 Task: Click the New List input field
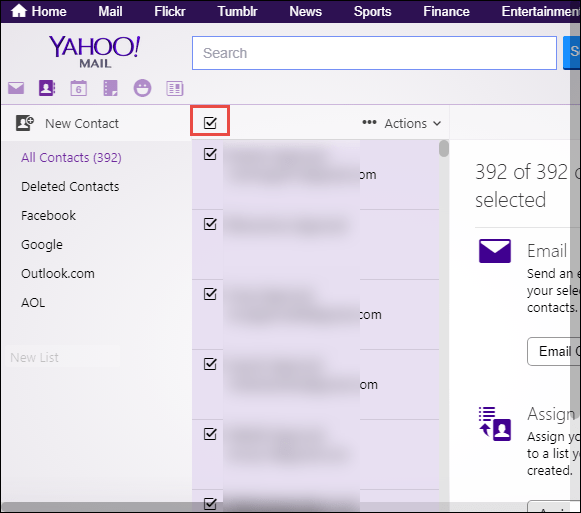63,357
